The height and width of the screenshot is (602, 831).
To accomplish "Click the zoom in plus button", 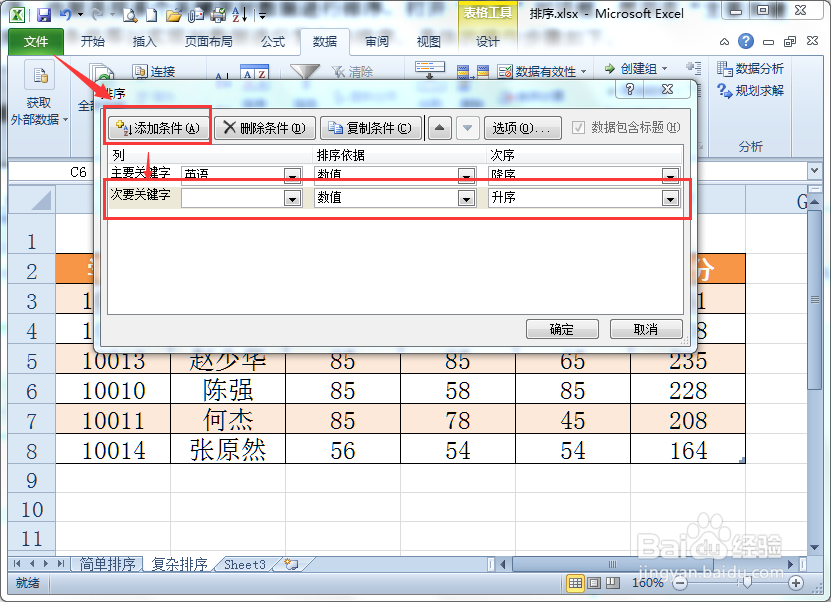I will pos(795,583).
